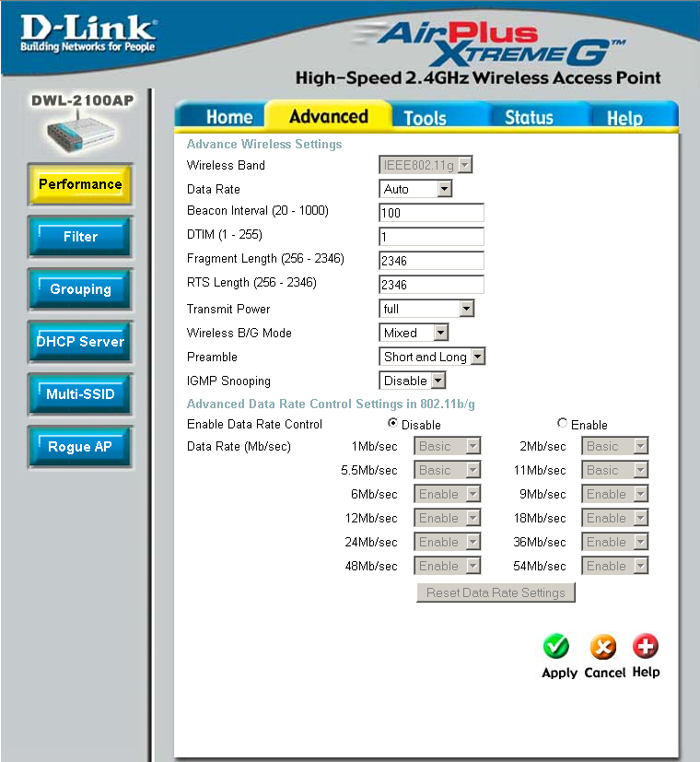Open the Filter section
The height and width of the screenshot is (762, 700).
click(80, 237)
